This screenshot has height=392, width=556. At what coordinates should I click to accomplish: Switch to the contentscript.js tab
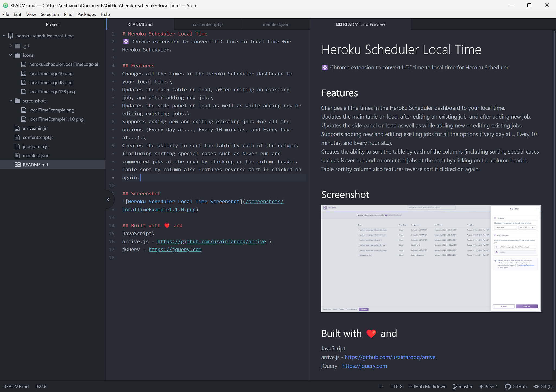[208, 24]
